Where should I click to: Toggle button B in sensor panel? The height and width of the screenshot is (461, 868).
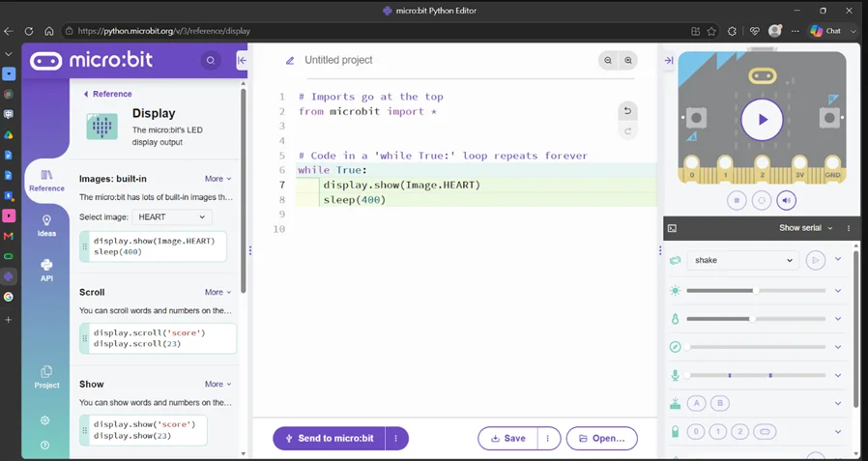pos(720,403)
